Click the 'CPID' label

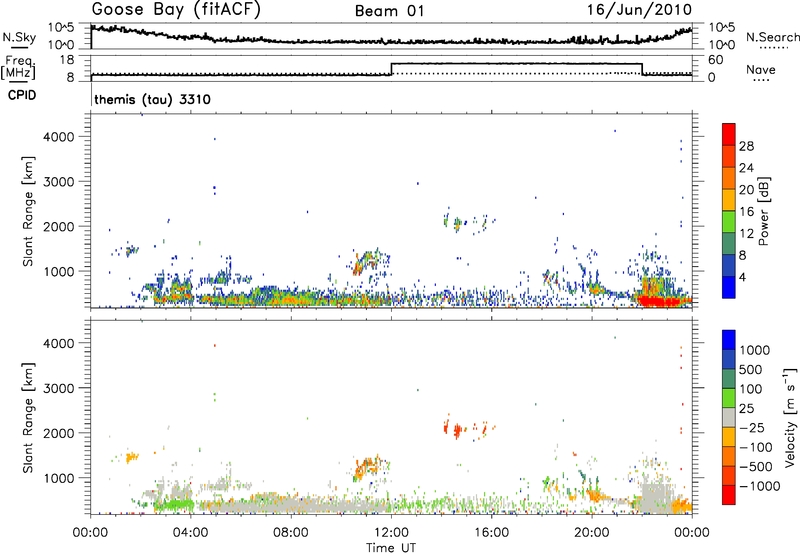coord(22,95)
